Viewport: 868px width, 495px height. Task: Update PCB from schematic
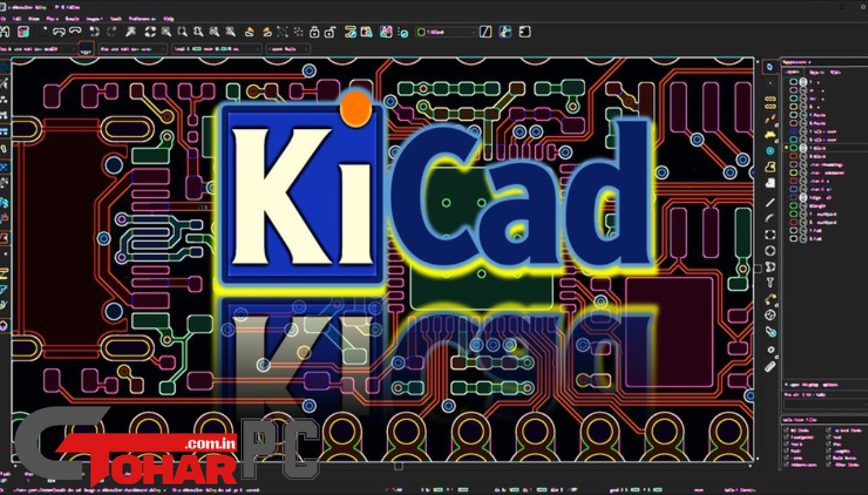[386, 32]
